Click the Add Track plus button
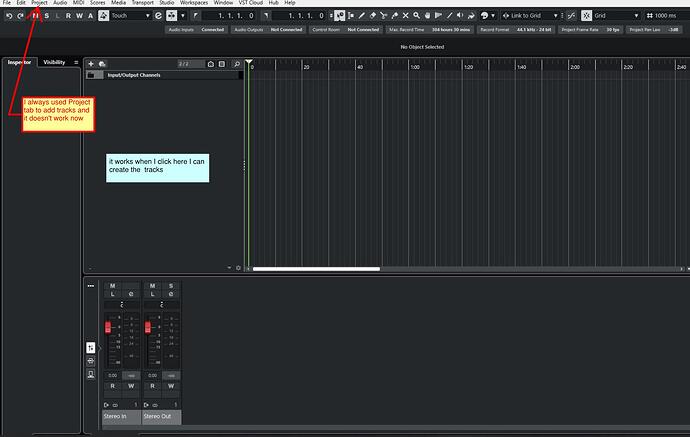This screenshot has height=437, width=690. [91, 64]
